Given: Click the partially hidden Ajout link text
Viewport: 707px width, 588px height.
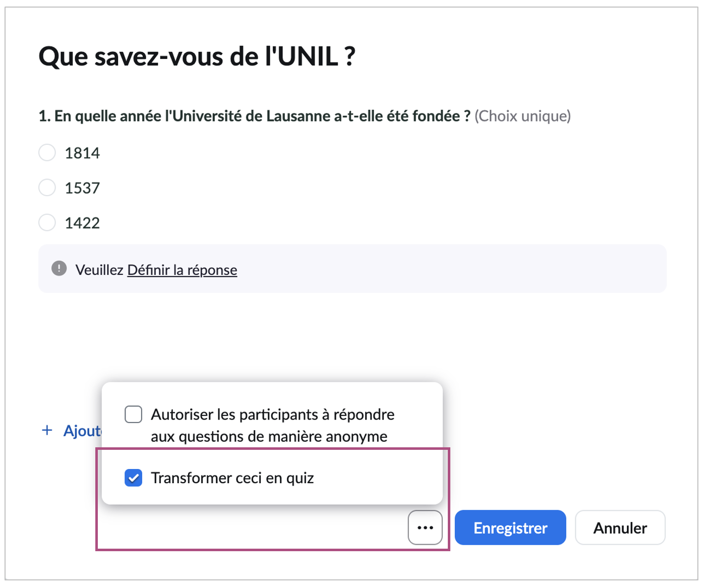Looking at the screenshot, I should [82, 431].
